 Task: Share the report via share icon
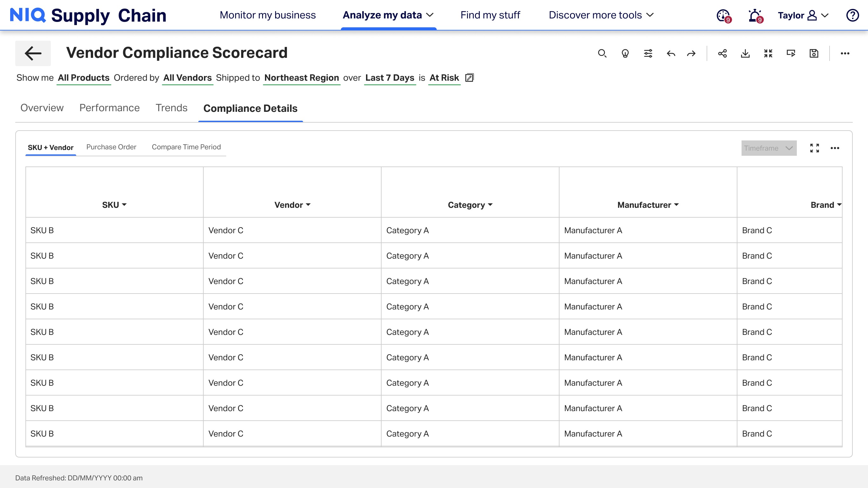pyautogui.click(x=722, y=53)
